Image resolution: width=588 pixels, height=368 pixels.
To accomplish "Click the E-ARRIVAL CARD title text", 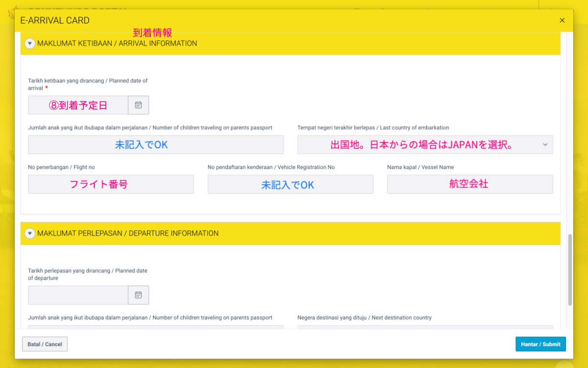I will click(x=54, y=20).
